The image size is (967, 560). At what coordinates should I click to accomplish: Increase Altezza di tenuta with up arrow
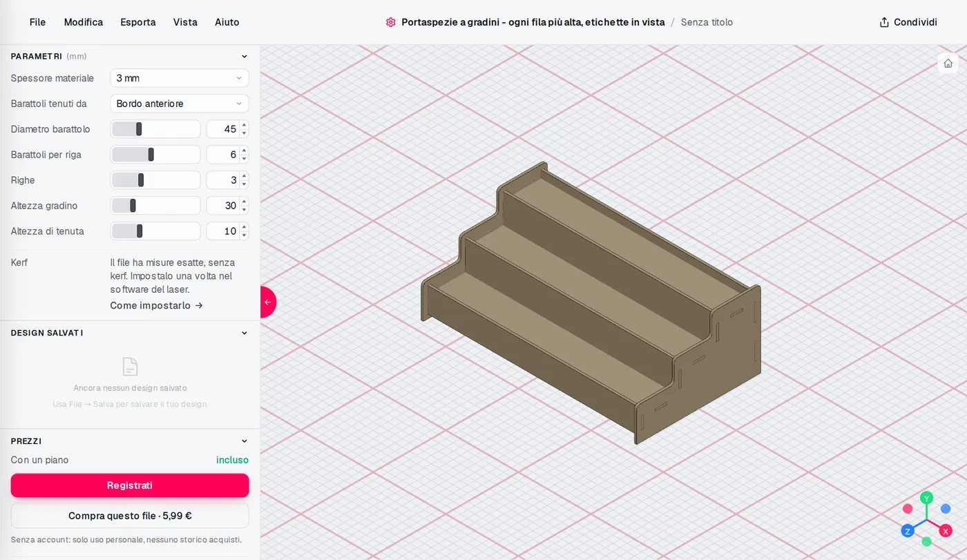coord(244,228)
